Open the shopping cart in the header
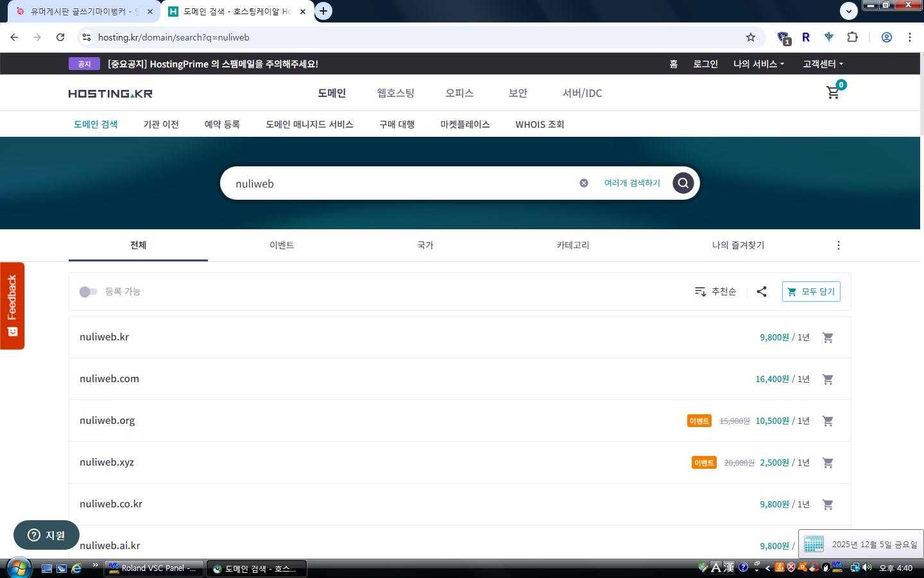 tap(833, 92)
